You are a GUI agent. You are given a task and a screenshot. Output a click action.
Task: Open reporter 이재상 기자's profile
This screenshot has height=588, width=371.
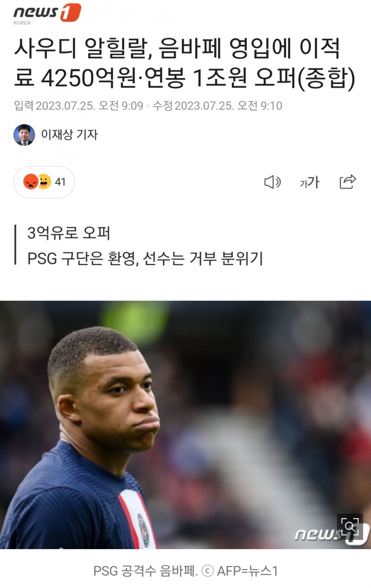69,135
